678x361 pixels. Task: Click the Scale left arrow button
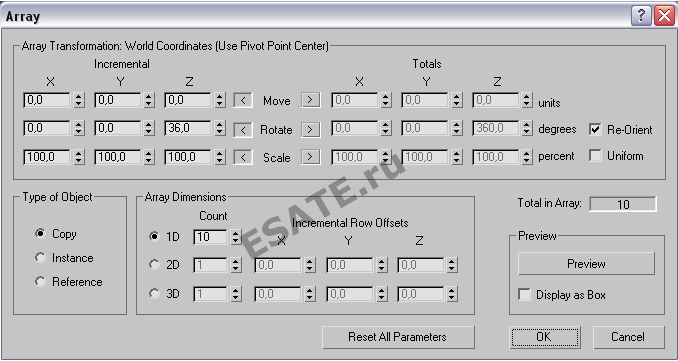coord(243,157)
